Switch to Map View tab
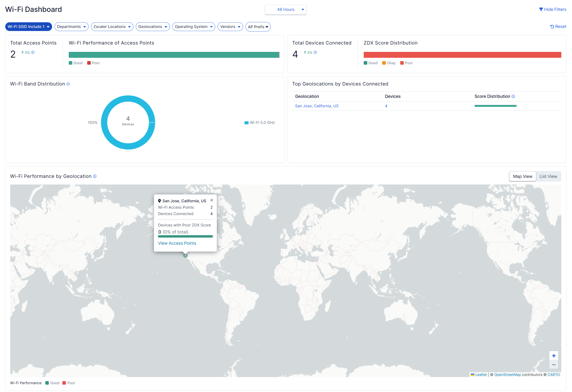Viewport: 572px width, 392px height. [522, 176]
